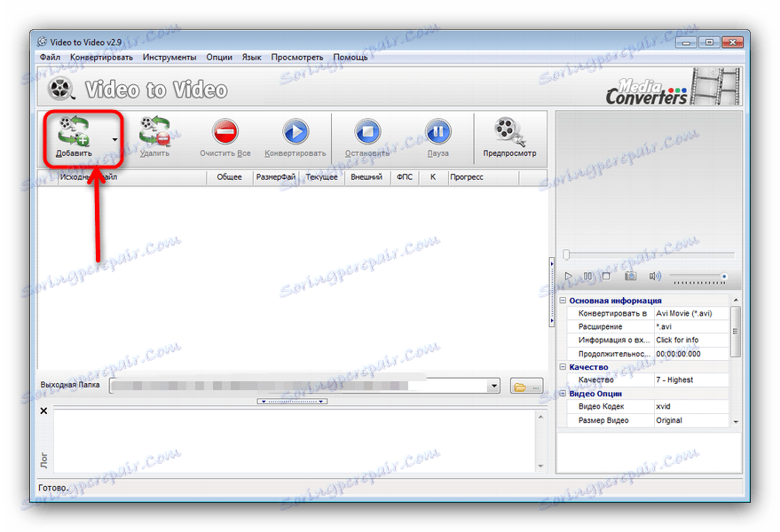Click the Внешний column header
This screenshot has height=532, width=780.
click(366, 177)
